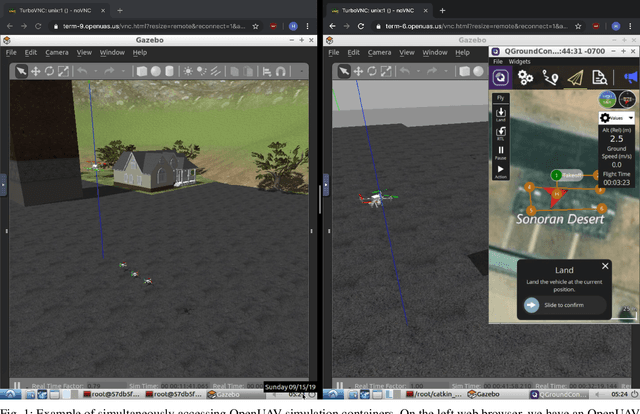Screen dimensions: 640x414
Task: Open Edit menu in left Gazebo window
Action: (x=31, y=52)
